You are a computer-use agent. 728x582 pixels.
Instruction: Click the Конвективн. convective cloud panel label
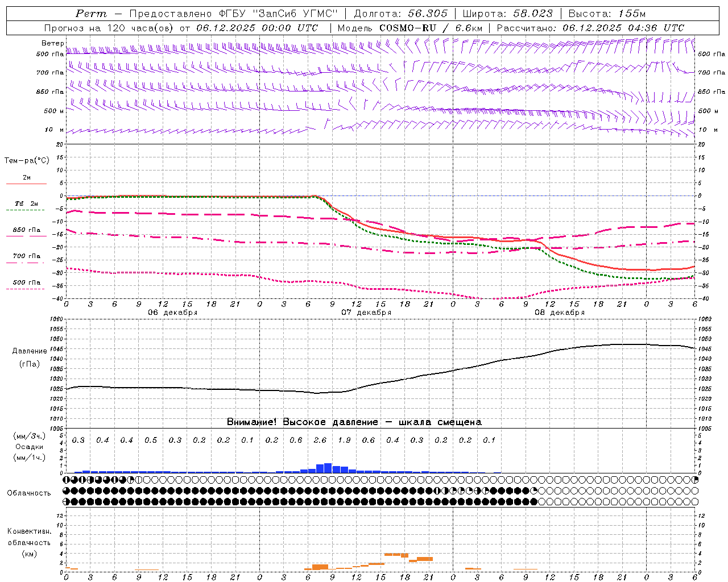coord(29,531)
